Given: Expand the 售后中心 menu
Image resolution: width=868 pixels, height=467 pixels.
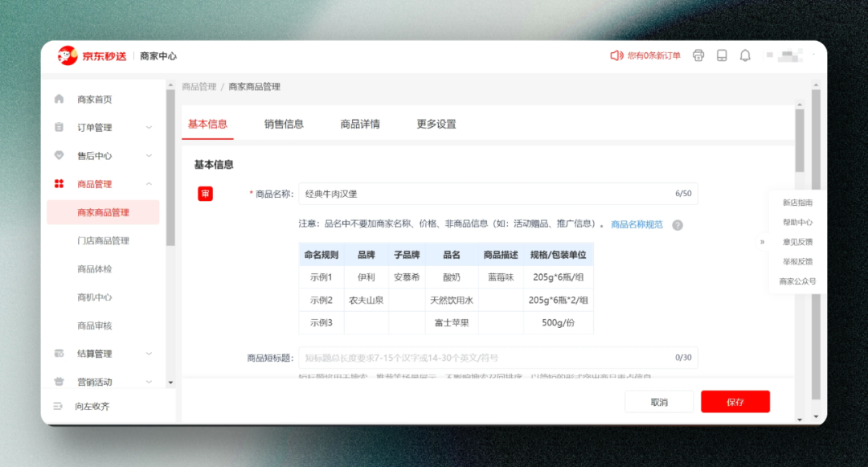Looking at the screenshot, I should tap(149, 156).
